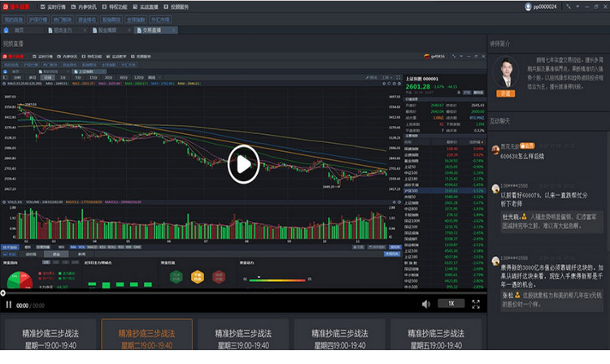Viewport: 610px width, 364px height.
Task: Mute the video volume speaker icon
Action: pos(425,304)
